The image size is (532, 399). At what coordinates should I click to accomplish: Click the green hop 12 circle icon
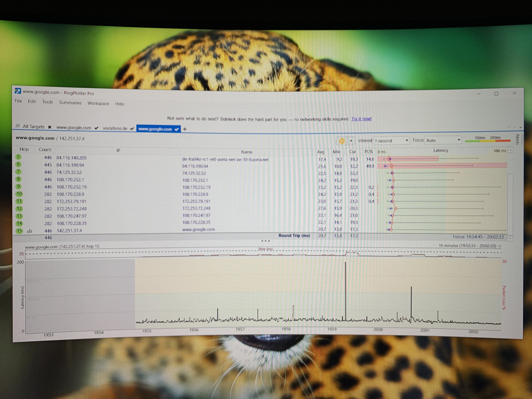tap(19, 209)
